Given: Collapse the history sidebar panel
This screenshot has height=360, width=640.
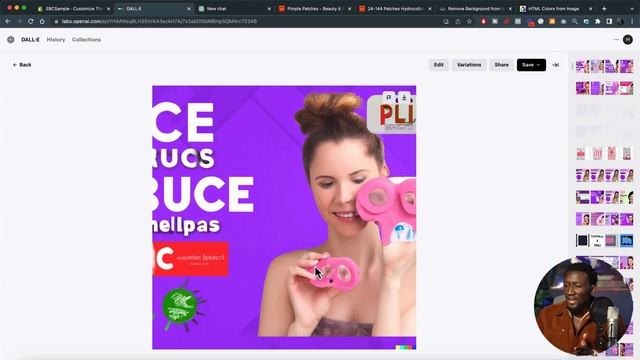Looking at the screenshot, I should pos(556,65).
